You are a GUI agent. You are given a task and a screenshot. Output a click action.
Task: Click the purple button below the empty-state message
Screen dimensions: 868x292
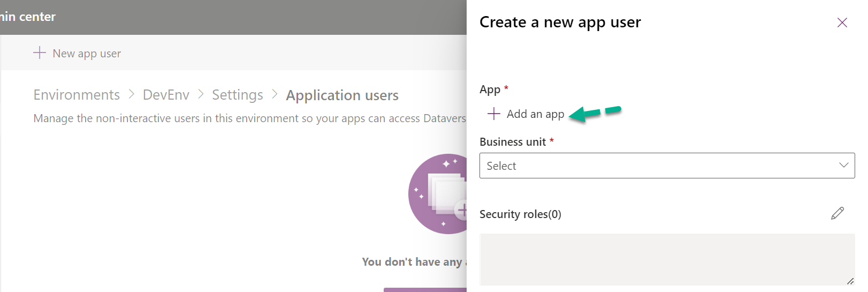pyautogui.click(x=425, y=290)
